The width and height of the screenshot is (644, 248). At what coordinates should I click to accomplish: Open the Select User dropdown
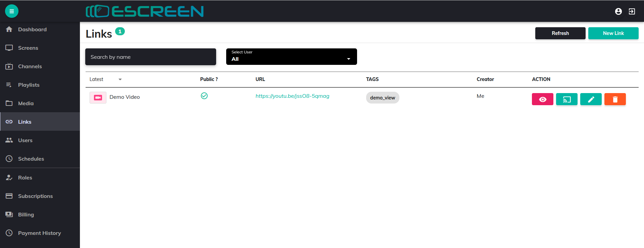click(x=291, y=56)
